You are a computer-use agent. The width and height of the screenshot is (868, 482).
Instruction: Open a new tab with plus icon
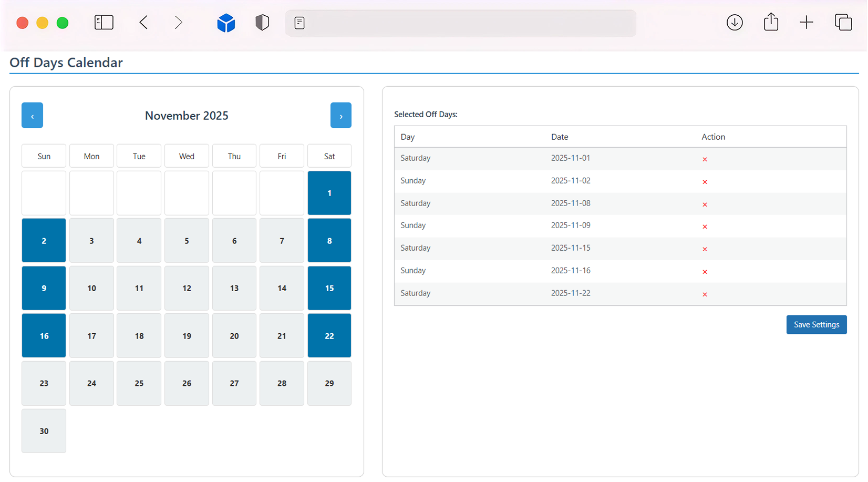pyautogui.click(x=806, y=23)
